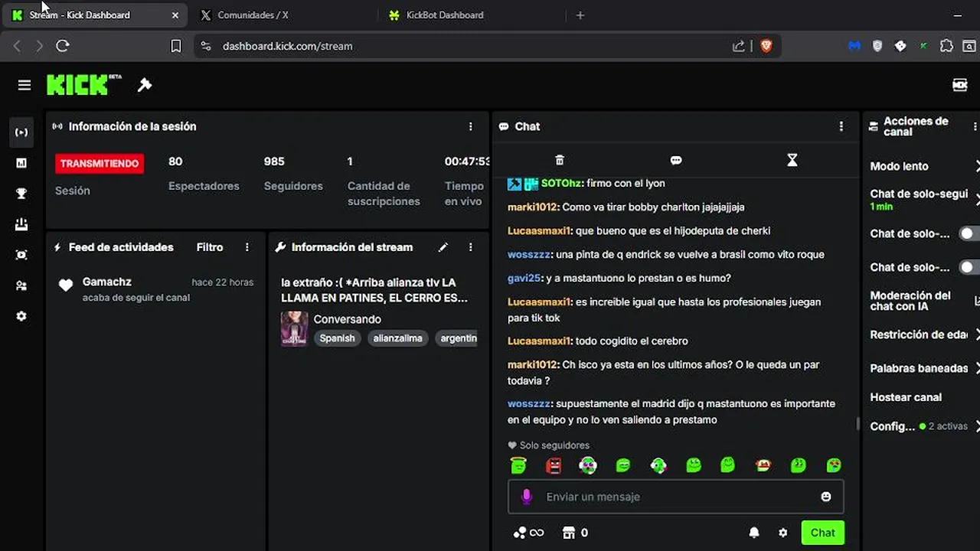Screen dimensions: 980x551
Task: Click the alianzalima tag
Action: click(398, 338)
